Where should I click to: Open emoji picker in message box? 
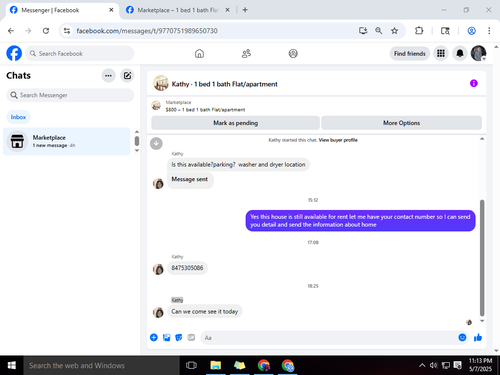coord(462,338)
